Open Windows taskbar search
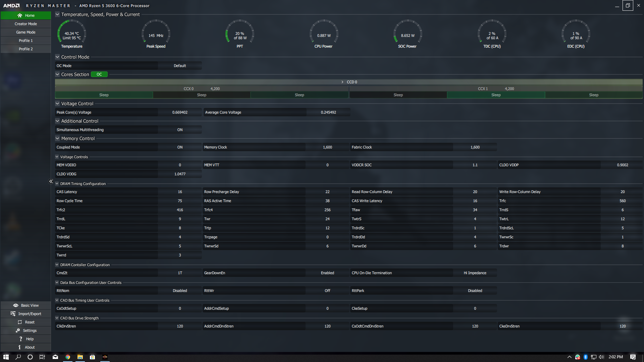Screen dimensions: 644x362 click(18, 357)
